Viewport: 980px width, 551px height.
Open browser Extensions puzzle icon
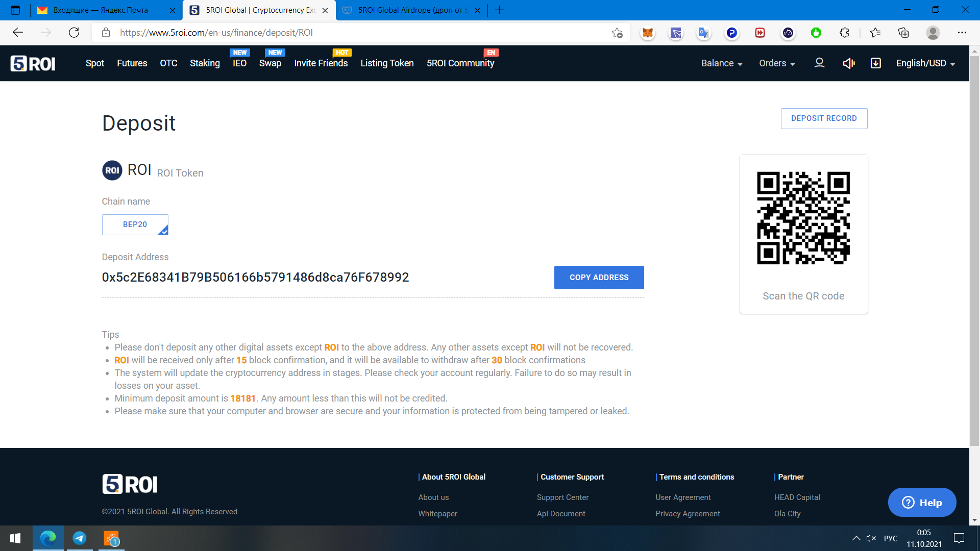pos(844,33)
